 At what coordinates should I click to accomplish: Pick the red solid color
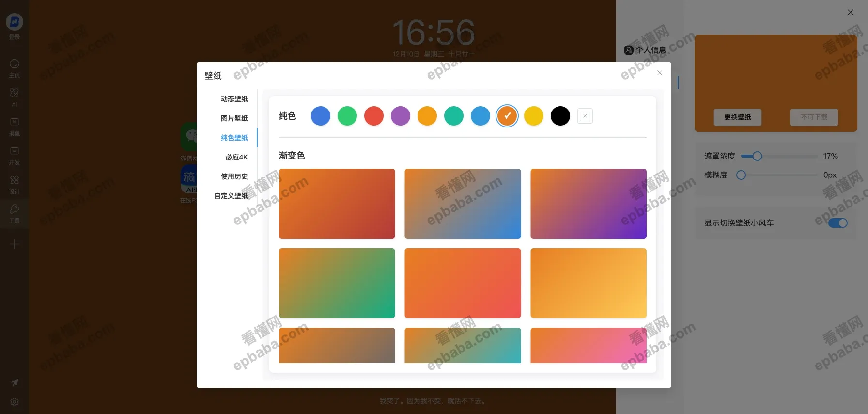click(374, 116)
